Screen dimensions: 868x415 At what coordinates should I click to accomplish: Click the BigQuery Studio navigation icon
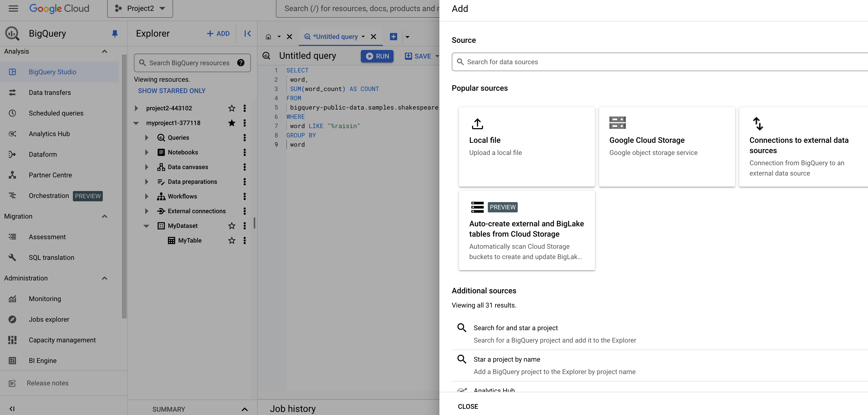point(12,71)
